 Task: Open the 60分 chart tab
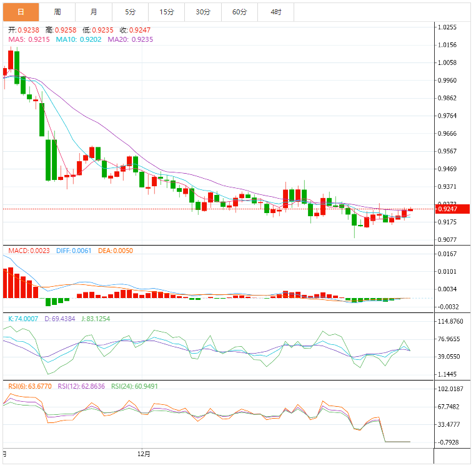point(239,12)
